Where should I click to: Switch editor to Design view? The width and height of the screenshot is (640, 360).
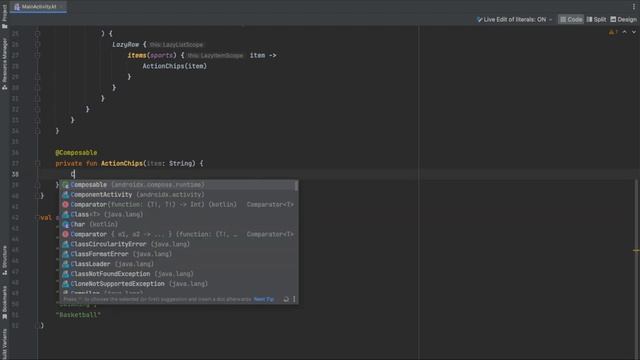pyautogui.click(x=623, y=19)
